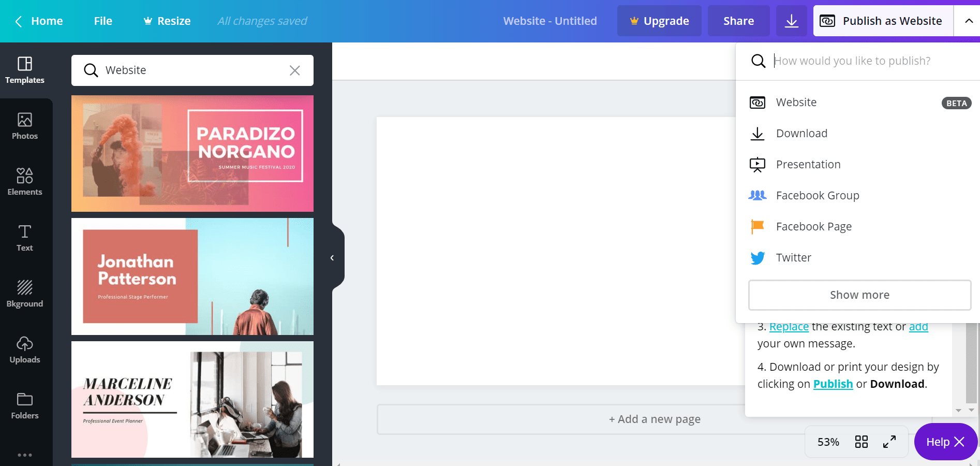980x466 pixels.
Task: Click the download icon in the top toolbar
Action: (x=791, y=21)
